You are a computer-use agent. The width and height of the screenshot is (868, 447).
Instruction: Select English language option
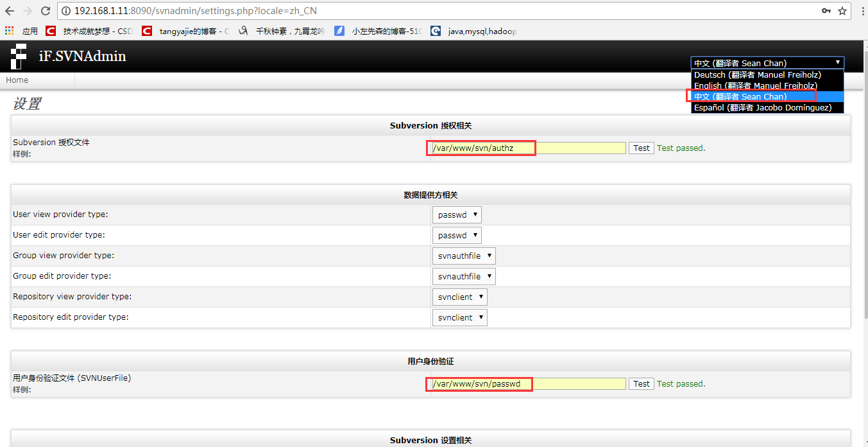pos(767,85)
